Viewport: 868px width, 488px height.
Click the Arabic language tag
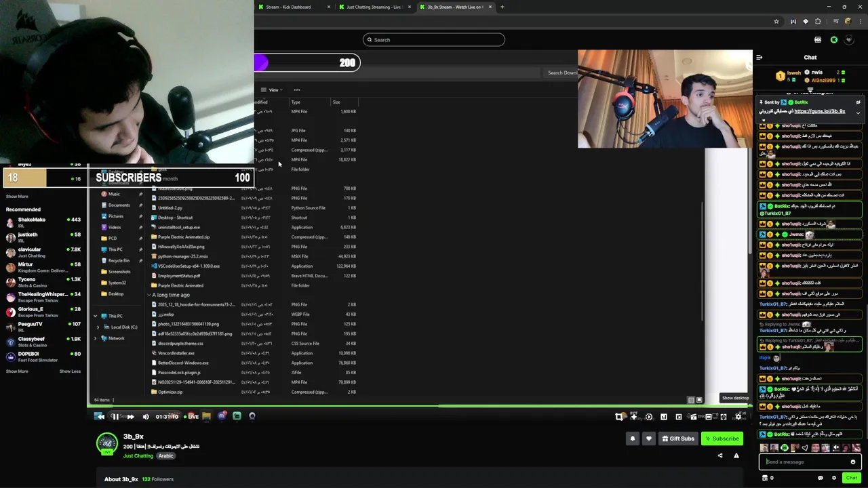click(166, 456)
